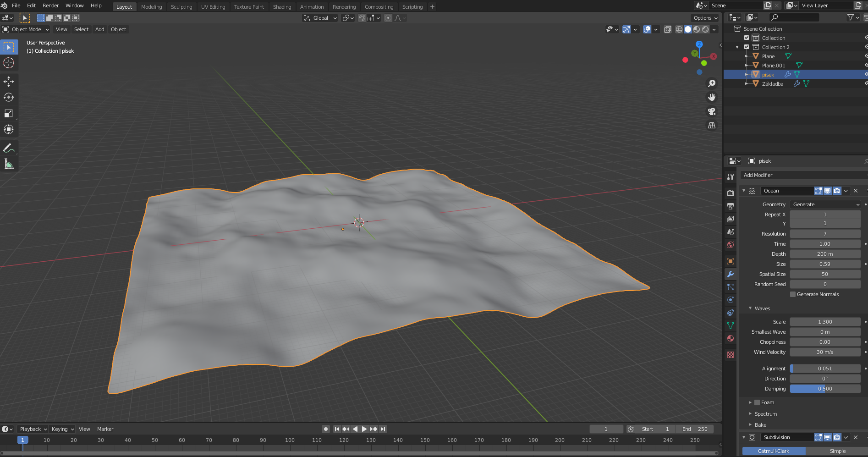868x457 pixels.
Task: Activate the Annotate tool
Action: point(9,148)
